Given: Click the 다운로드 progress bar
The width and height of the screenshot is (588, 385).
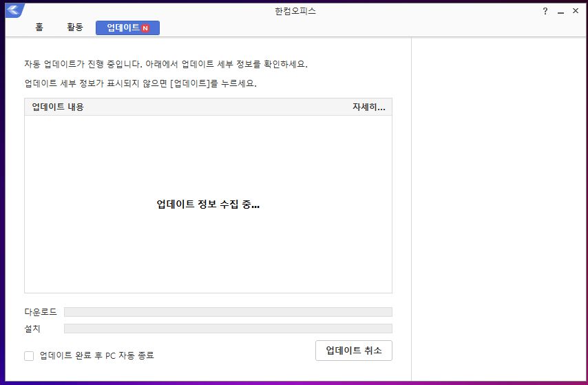Looking at the screenshot, I should pos(228,312).
